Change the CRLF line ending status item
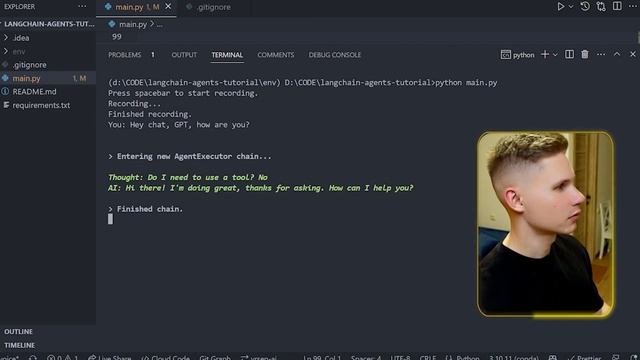 click(x=428, y=358)
